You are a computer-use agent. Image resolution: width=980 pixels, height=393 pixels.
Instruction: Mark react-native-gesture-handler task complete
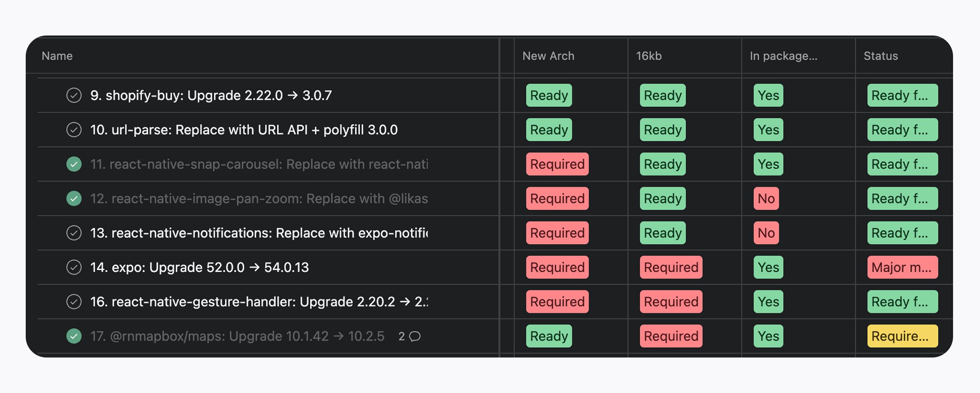74,302
